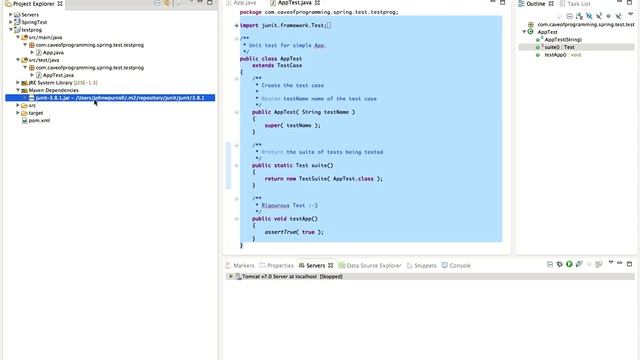
Task: Open the Snippets tab
Action: click(x=422, y=265)
